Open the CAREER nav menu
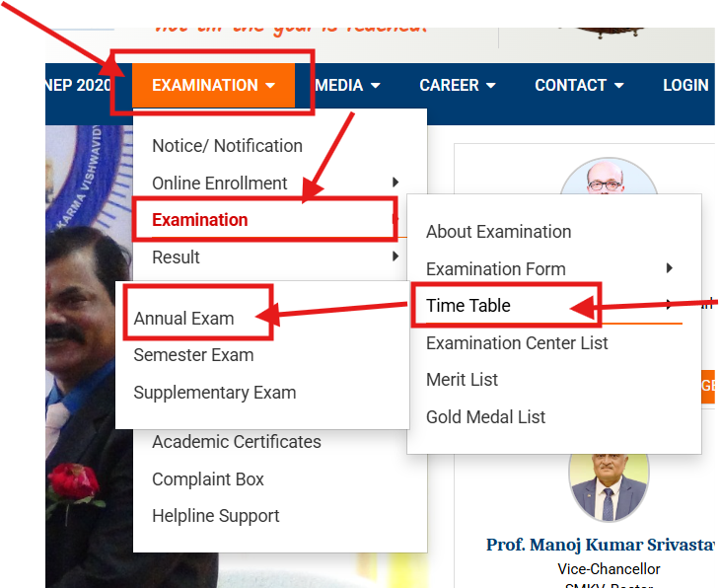This screenshot has width=719, height=588. [x=458, y=85]
